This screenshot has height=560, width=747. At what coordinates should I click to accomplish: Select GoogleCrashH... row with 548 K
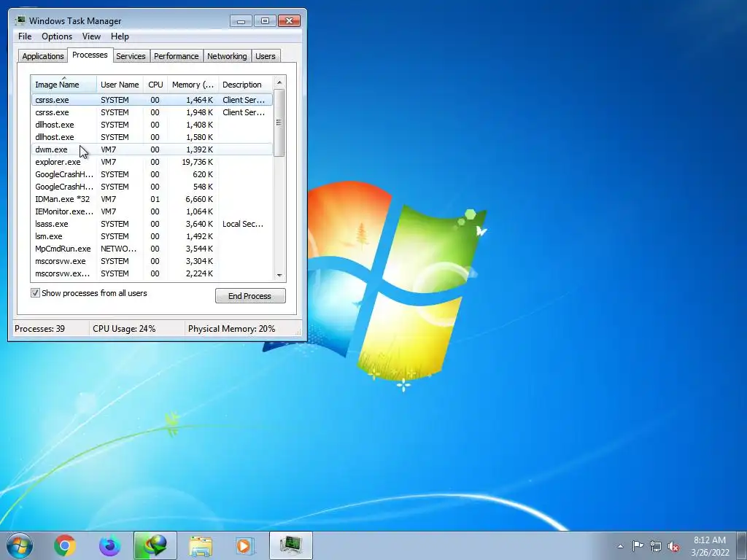pos(152,187)
